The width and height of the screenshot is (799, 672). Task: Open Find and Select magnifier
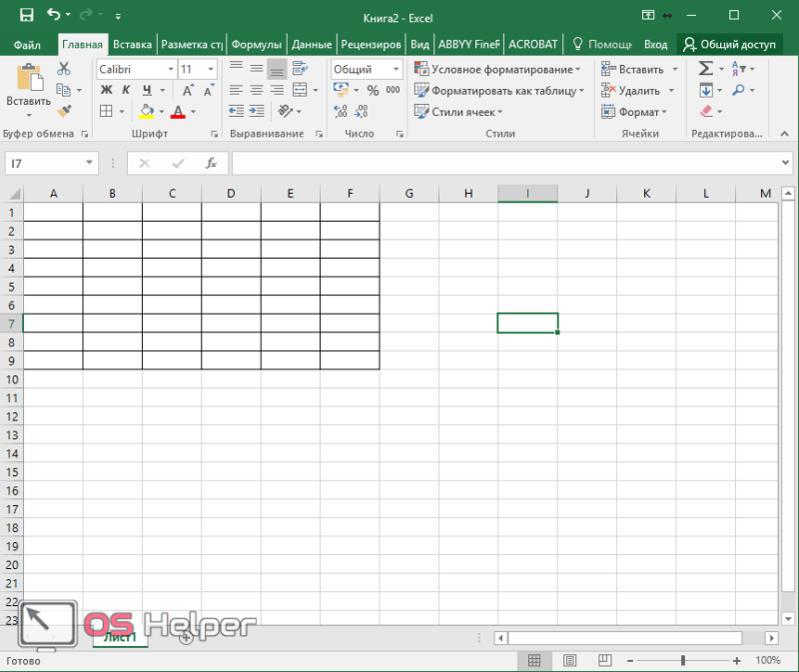pyautogui.click(x=738, y=90)
